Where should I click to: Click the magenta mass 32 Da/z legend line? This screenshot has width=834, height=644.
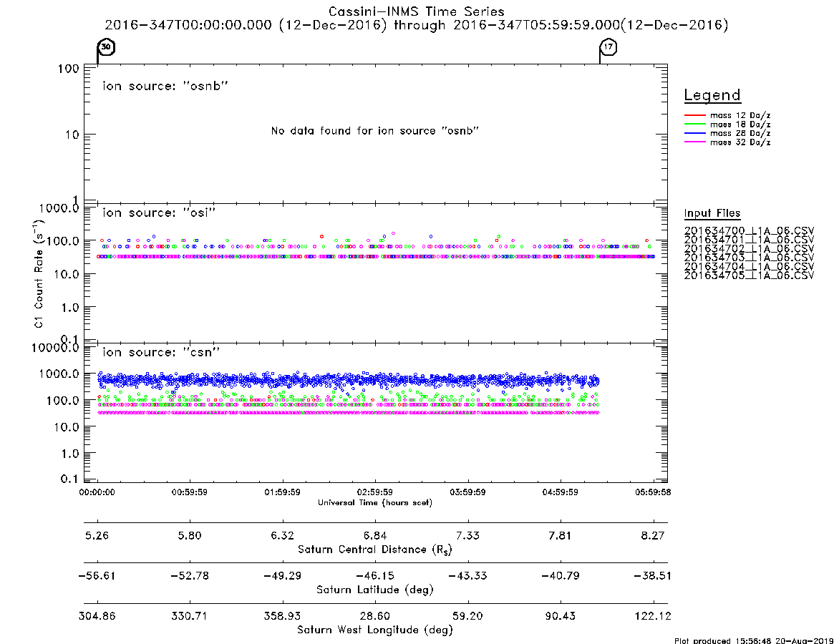coord(694,142)
